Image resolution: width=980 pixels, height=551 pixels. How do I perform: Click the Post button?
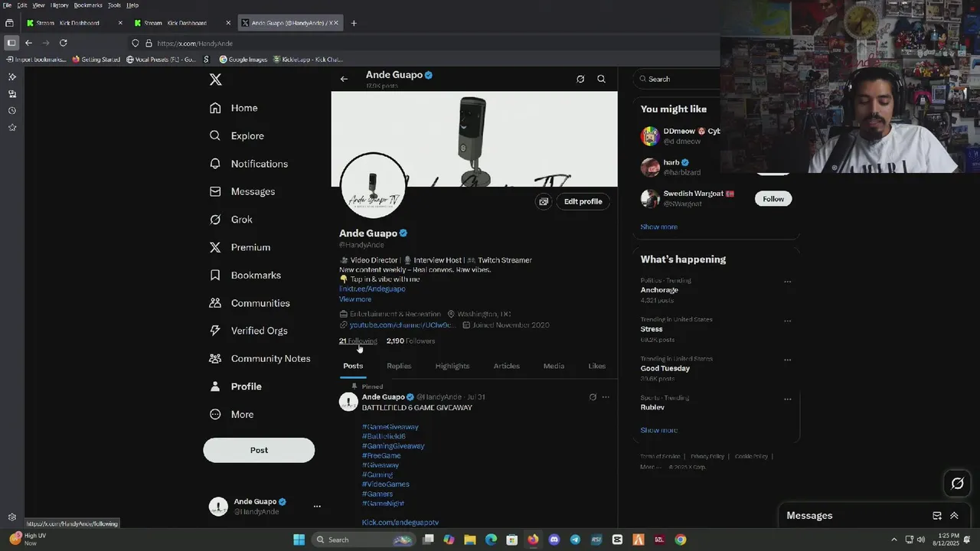point(259,450)
